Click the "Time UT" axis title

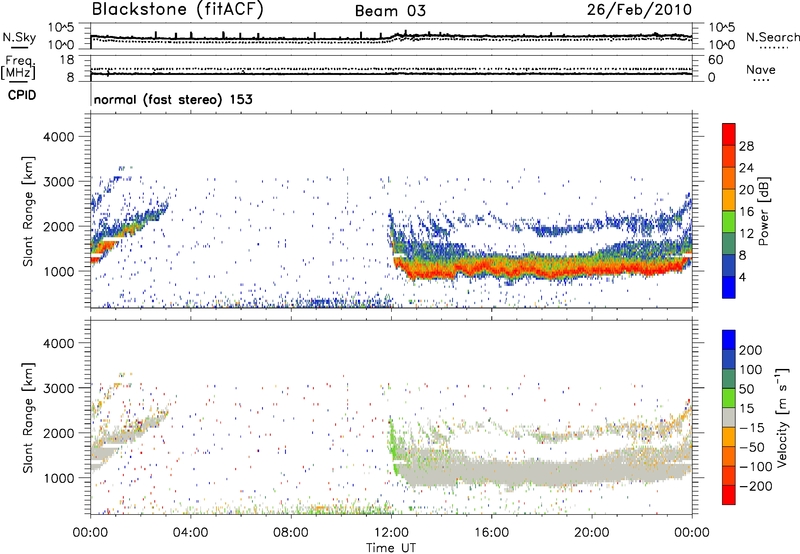click(391, 547)
